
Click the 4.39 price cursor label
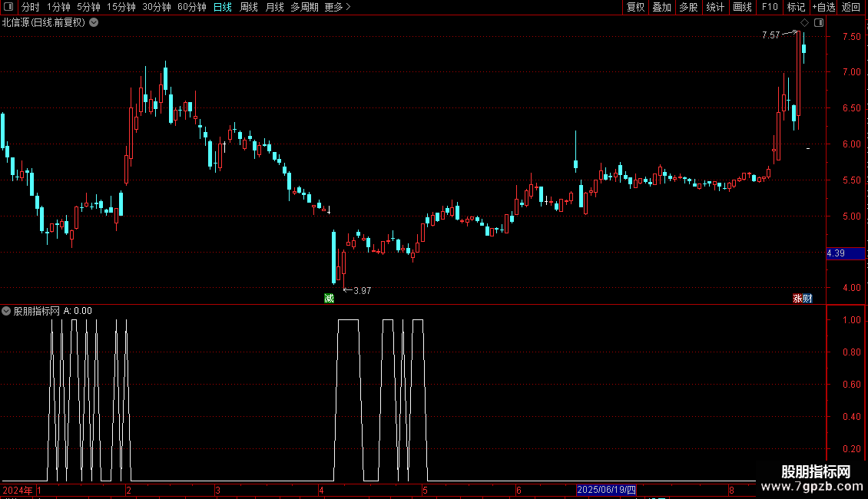tap(845, 253)
